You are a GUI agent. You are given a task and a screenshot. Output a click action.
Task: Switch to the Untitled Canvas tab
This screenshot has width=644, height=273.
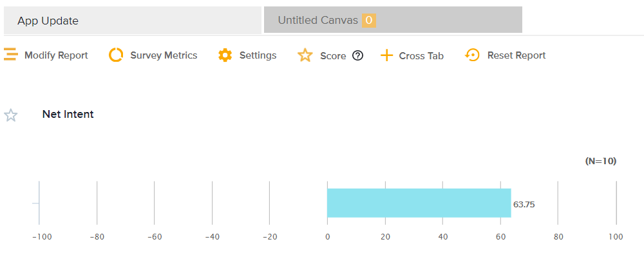point(317,21)
